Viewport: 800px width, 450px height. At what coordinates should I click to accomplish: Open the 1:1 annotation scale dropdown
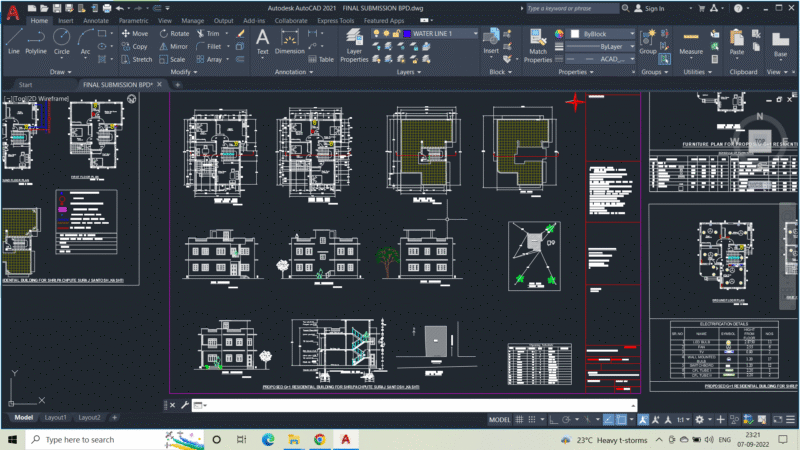pyautogui.click(x=683, y=419)
